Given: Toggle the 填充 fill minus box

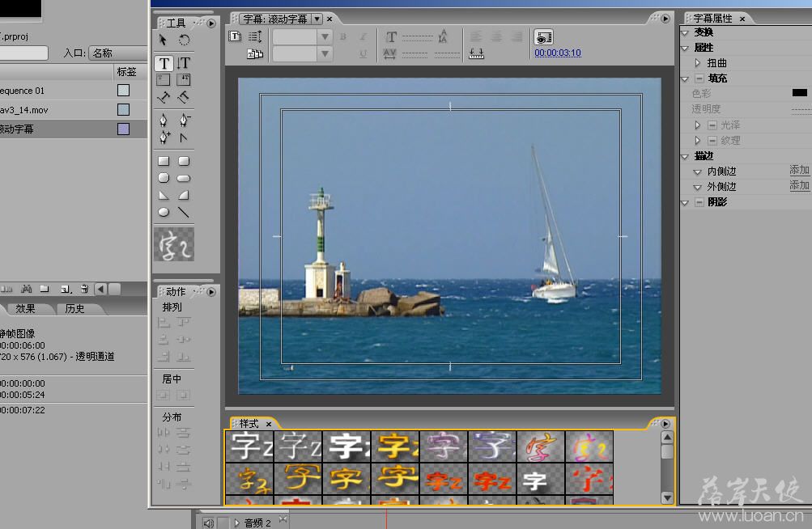Looking at the screenshot, I should [x=699, y=78].
